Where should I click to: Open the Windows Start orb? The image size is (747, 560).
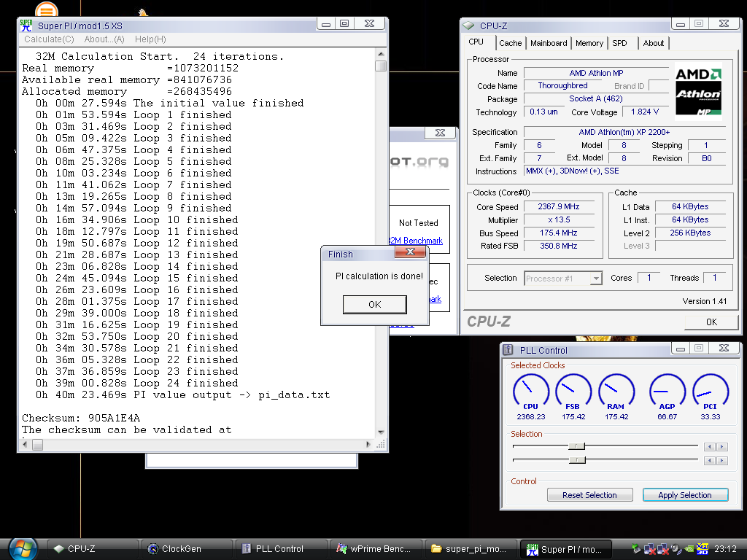23,548
